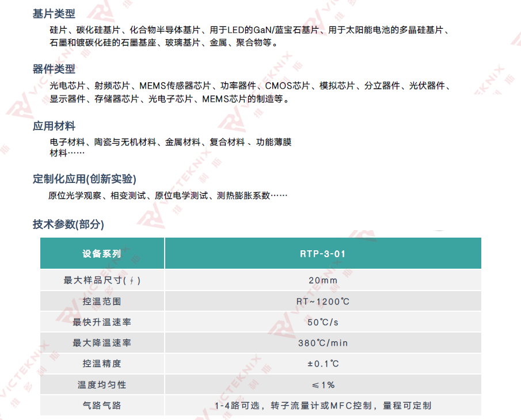521x420 pixels.
Task: Click the 基片类型 heading
Action: point(54,14)
